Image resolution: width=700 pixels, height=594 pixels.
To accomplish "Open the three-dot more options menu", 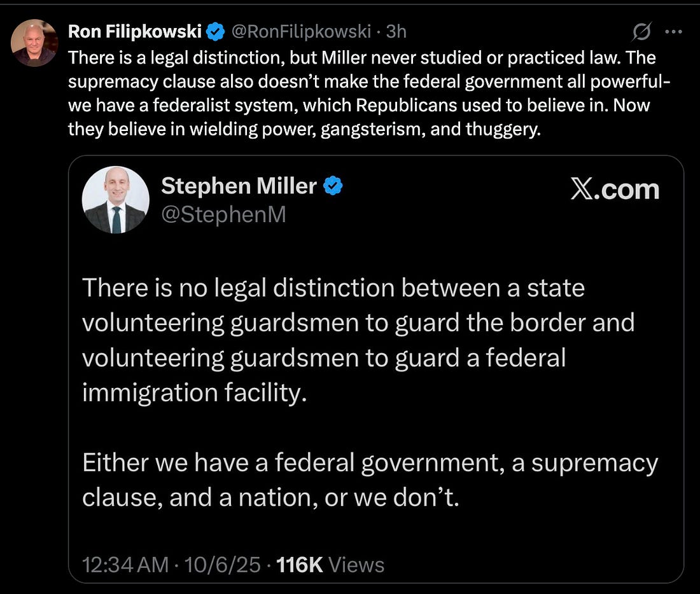I will (x=673, y=31).
